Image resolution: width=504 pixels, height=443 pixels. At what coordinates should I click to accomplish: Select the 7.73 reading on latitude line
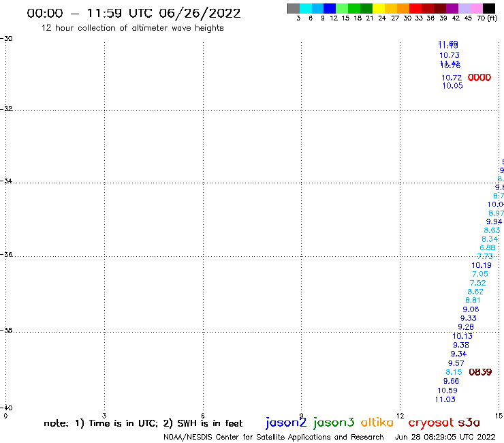click(485, 256)
